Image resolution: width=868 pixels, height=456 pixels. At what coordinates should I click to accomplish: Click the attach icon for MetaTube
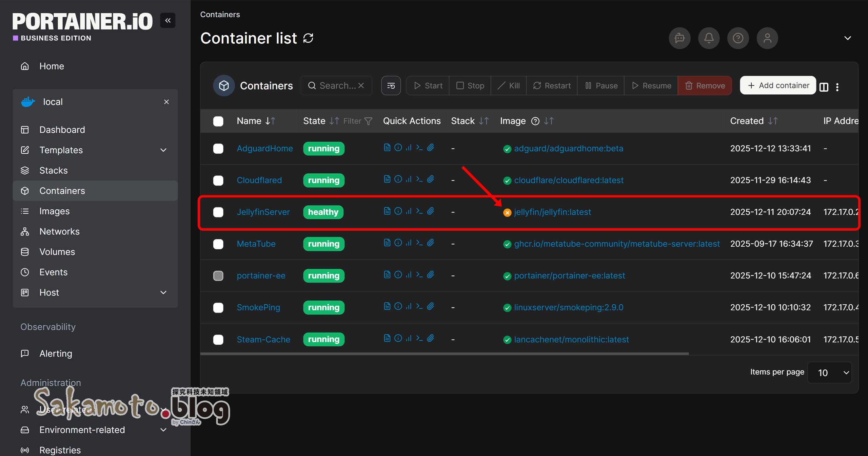[430, 243]
